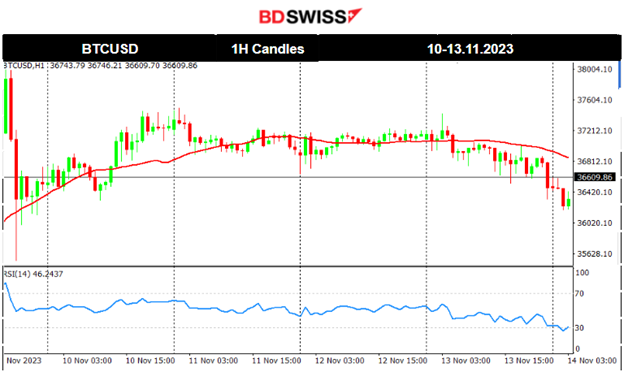Click time label 11 Nov 15:00
The image size is (624, 372).
pos(277,360)
